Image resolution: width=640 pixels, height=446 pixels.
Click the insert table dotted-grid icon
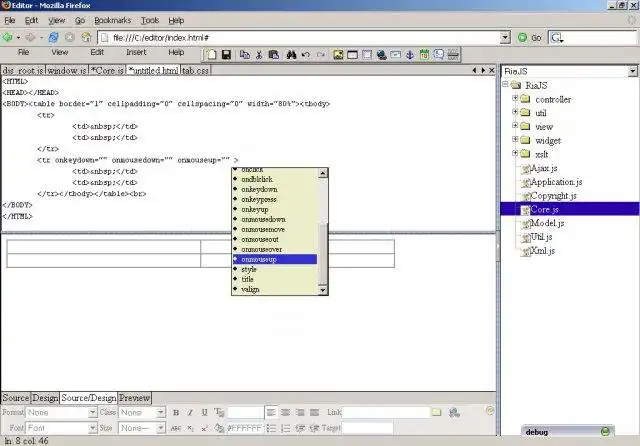click(x=367, y=54)
